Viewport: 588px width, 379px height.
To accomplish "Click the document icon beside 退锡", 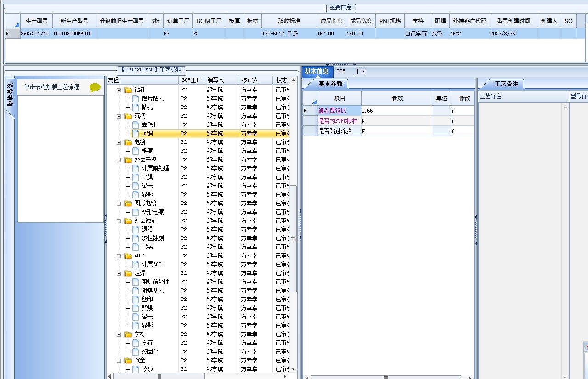I will tap(136, 247).
